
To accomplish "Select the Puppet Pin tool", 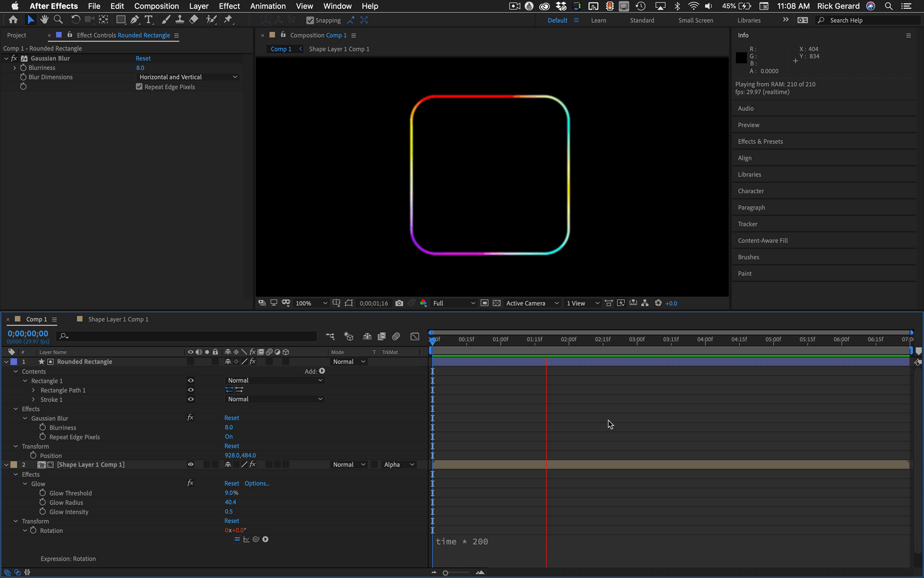I will click(x=228, y=20).
